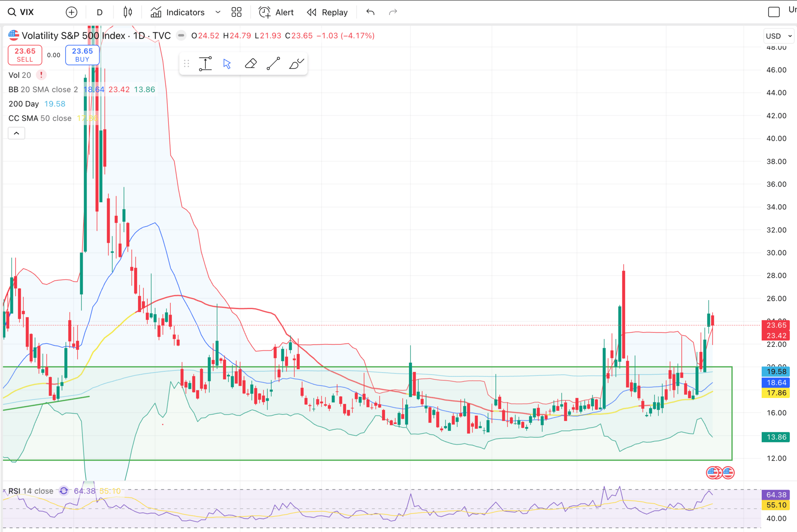Image resolution: width=797 pixels, height=532 pixels.
Task: Open the USD currency dropdown
Action: click(779, 36)
